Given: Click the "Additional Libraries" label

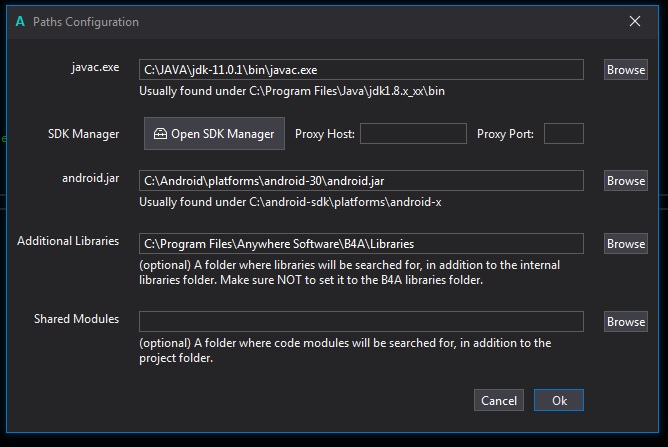Looking at the screenshot, I should tap(68, 241).
